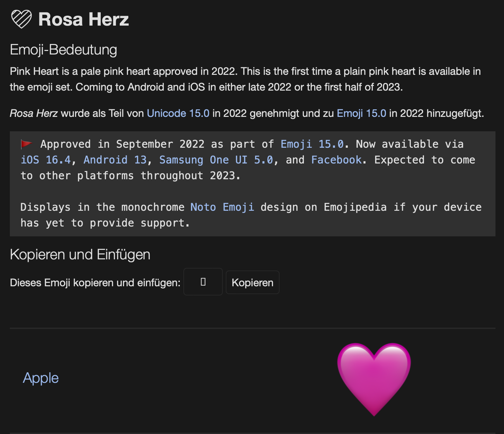Click the emoji copy-and-paste input box
This screenshot has height=434, width=504.
pos(203,282)
